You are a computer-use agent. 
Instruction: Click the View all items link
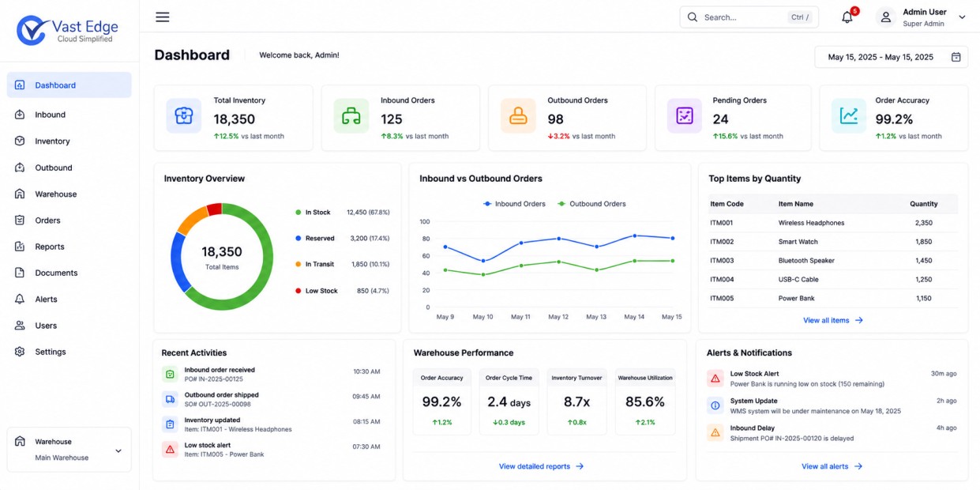pyautogui.click(x=833, y=320)
